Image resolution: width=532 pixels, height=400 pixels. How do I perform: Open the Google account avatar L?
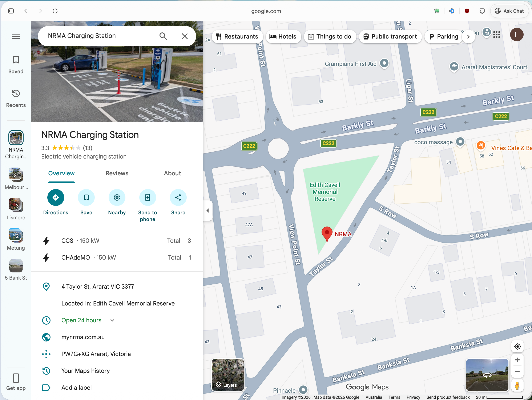[517, 35]
